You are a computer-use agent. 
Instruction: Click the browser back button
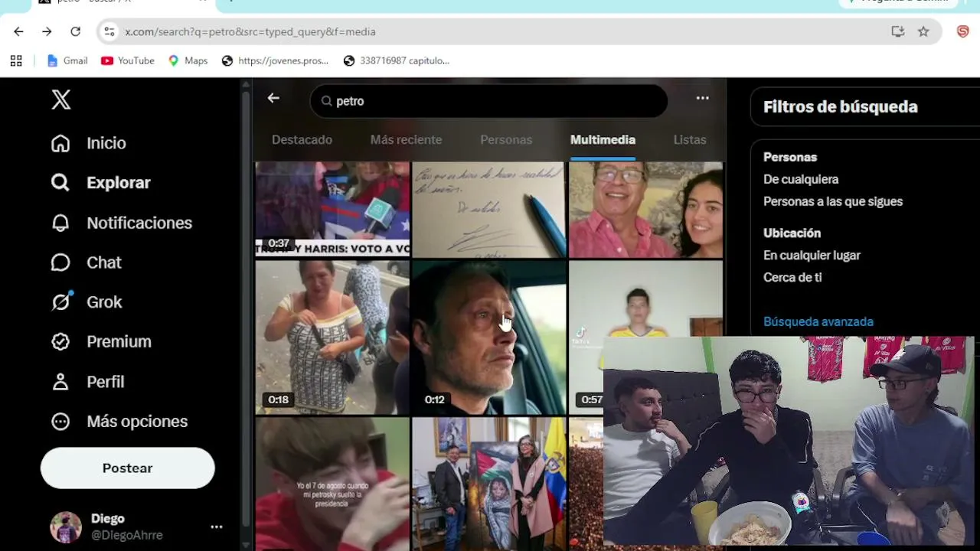click(x=18, y=31)
